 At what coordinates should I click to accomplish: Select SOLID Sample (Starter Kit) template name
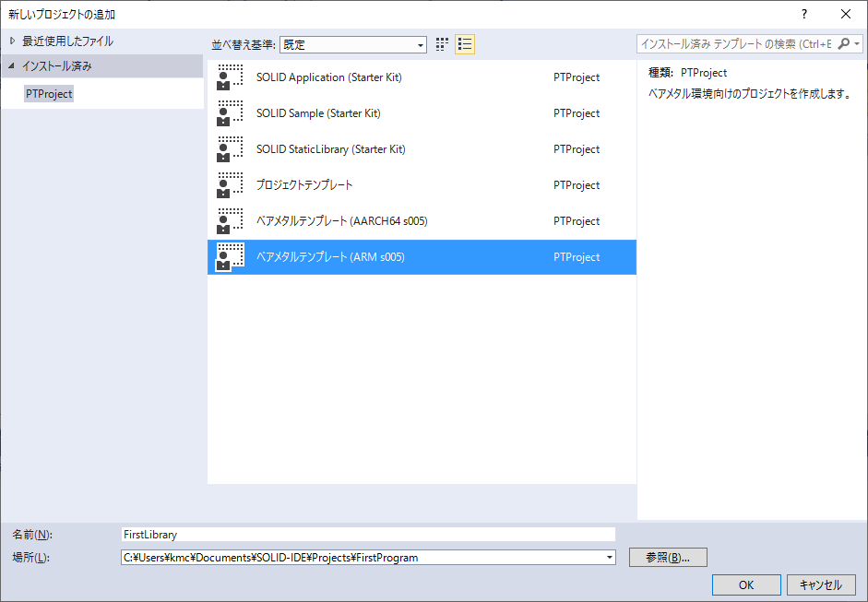pyautogui.click(x=318, y=113)
